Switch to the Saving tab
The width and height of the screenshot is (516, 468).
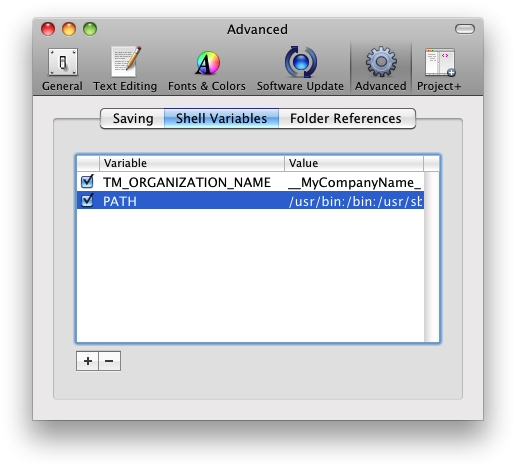pyautogui.click(x=133, y=118)
